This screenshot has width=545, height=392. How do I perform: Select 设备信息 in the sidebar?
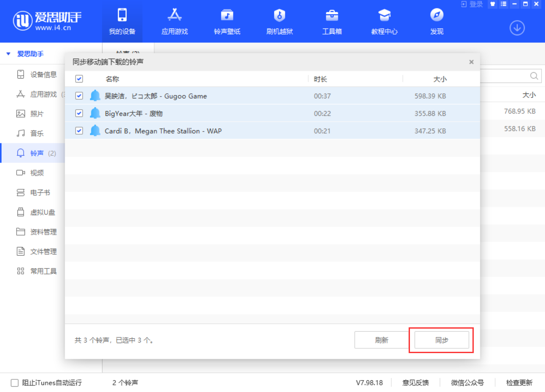(43, 74)
